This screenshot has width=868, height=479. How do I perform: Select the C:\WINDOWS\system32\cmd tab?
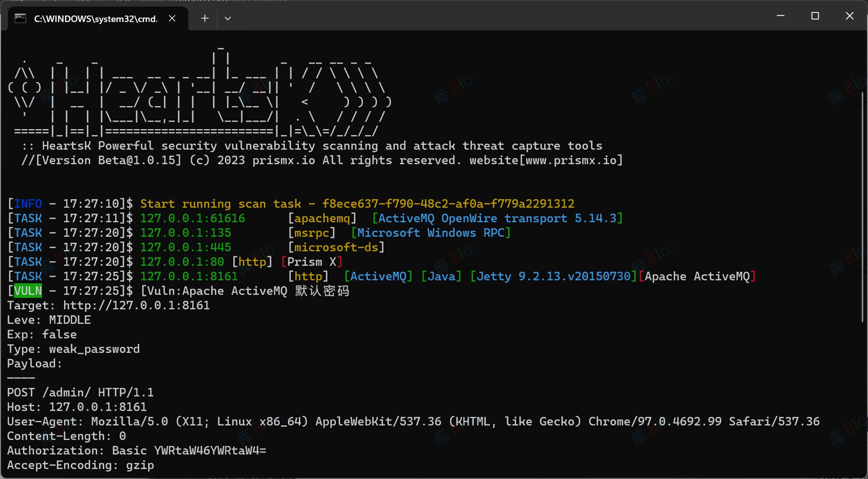[95, 19]
